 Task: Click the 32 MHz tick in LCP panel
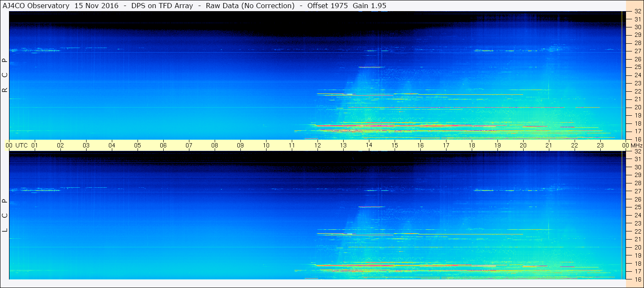[638, 151]
